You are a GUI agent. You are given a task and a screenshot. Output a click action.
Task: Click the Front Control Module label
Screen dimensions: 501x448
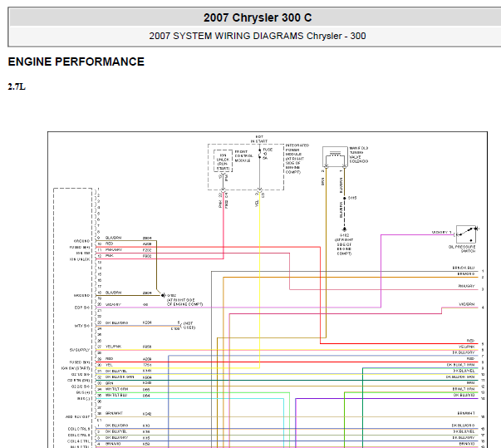click(x=243, y=156)
